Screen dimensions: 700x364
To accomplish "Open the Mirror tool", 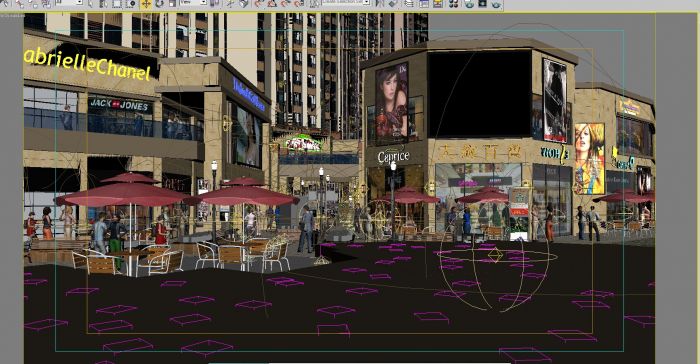I will 380,4.
